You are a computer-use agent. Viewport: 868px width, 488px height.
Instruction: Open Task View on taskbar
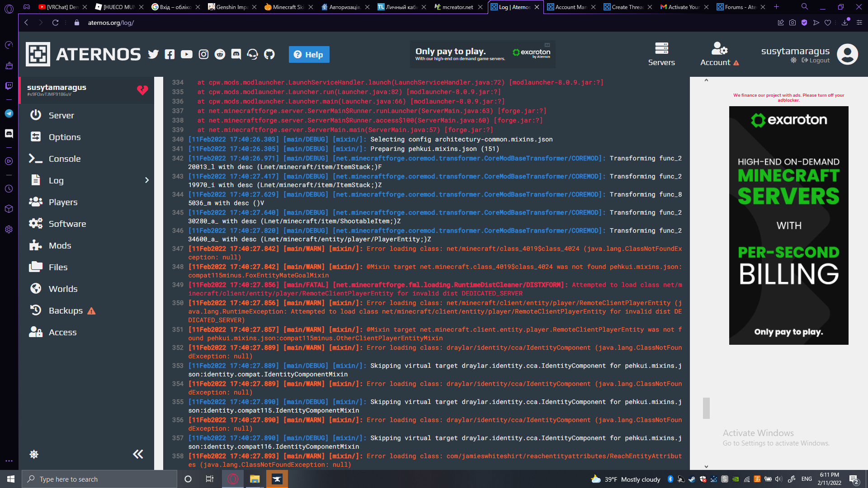coord(209,479)
